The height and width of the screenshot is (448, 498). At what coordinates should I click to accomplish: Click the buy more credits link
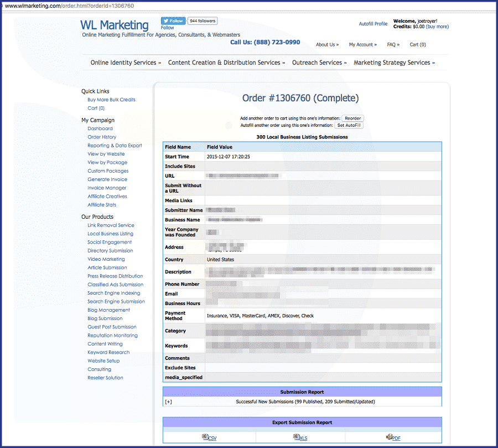pyautogui.click(x=437, y=27)
